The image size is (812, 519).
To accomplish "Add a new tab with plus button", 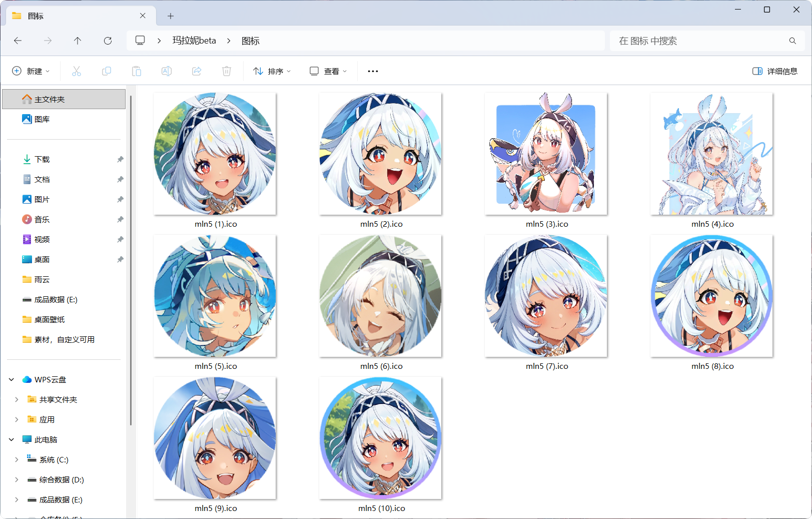I will (x=171, y=16).
